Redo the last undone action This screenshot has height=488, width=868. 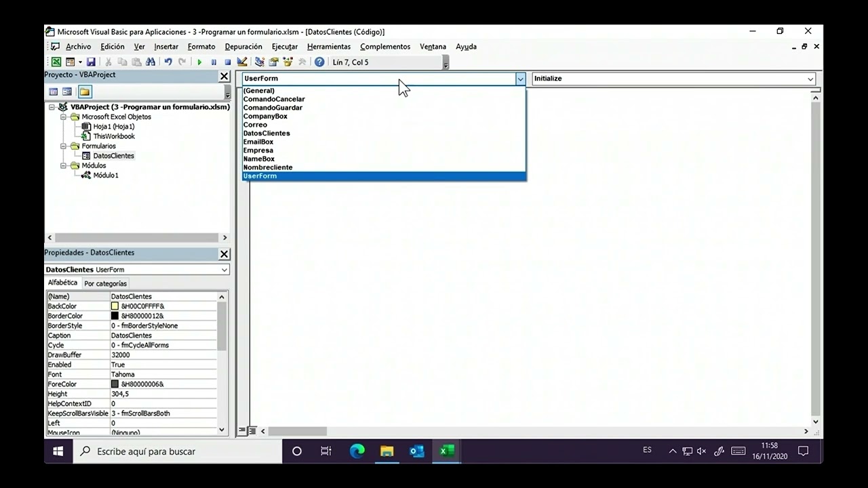(182, 62)
